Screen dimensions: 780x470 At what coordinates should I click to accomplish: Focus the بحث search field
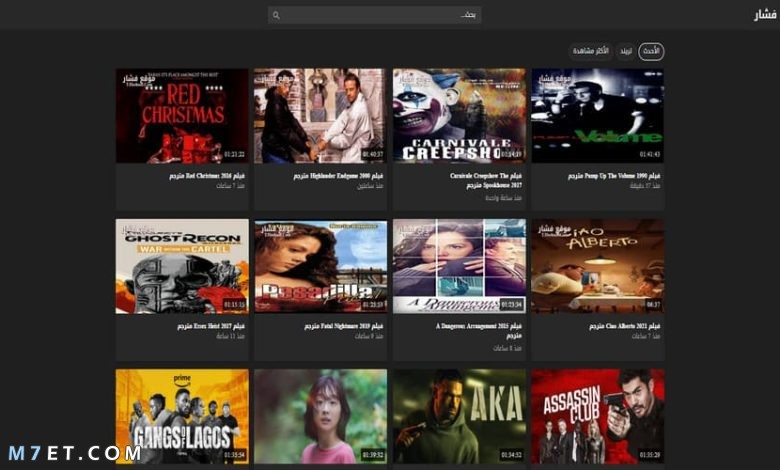click(374, 15)
